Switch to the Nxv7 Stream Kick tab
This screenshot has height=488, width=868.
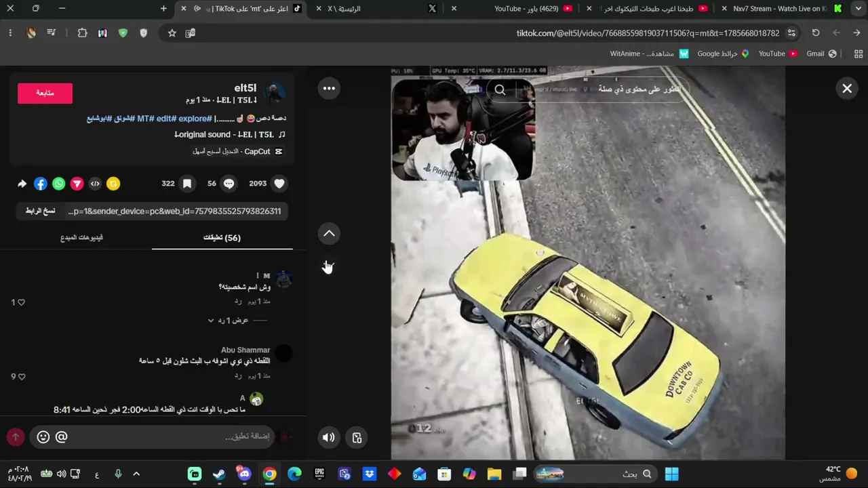[x=780, y=9]
